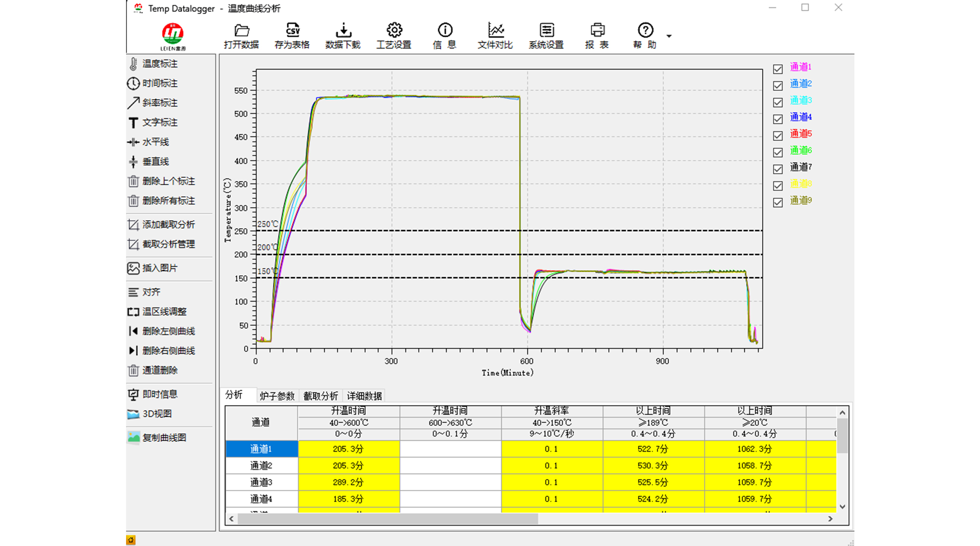980x546 pixels.
Task: Disable the 通道9 checkbox
Action: (778, 202)
